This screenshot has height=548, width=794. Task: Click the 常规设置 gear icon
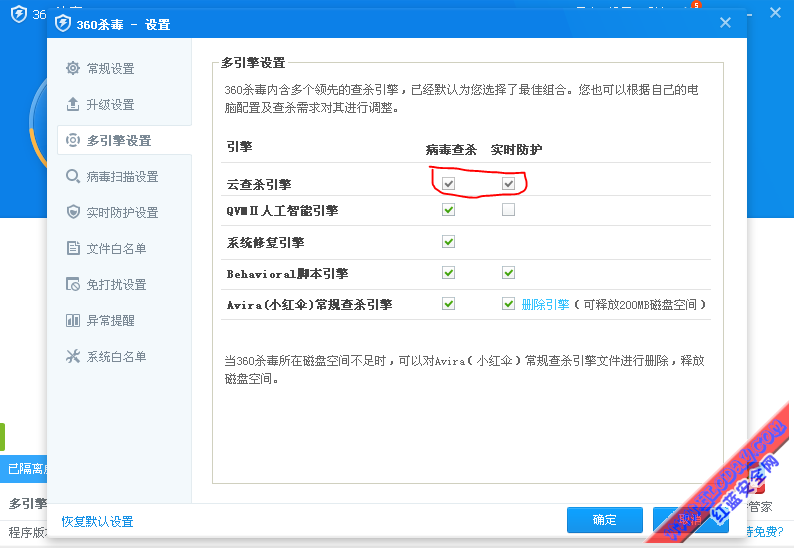coord(73,68)
